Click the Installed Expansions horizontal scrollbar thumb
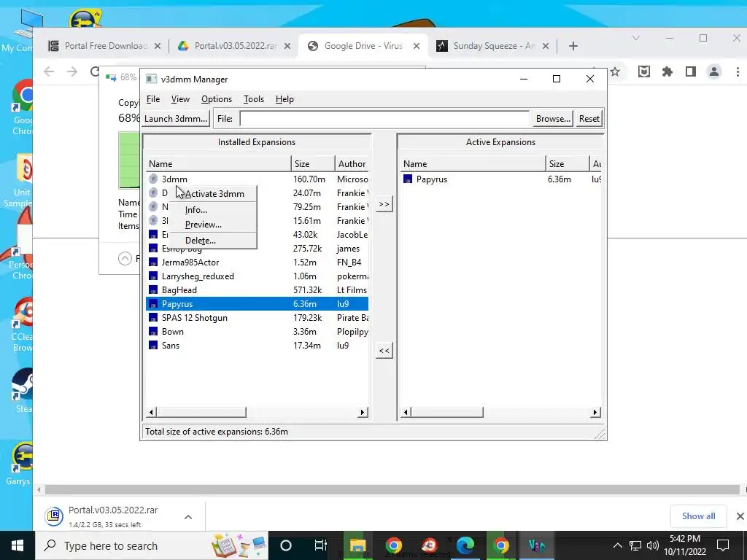The image size is (747, 560). click(x=201, y=413)
